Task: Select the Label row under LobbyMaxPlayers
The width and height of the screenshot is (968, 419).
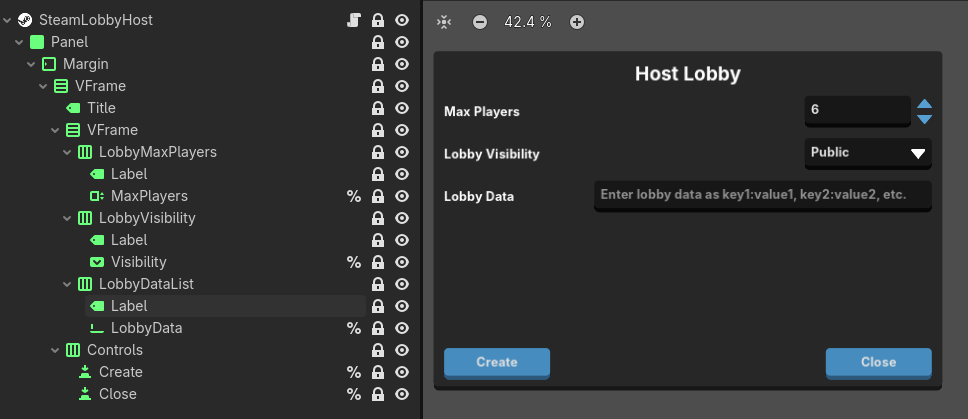Action: click(225, 174)
